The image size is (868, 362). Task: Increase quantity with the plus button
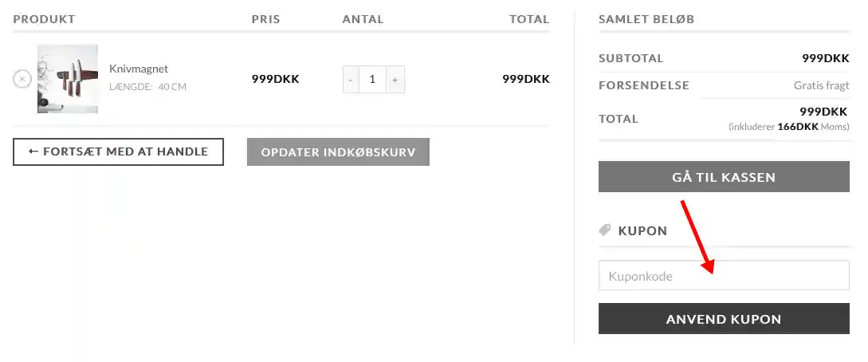[x=395, y=80]
